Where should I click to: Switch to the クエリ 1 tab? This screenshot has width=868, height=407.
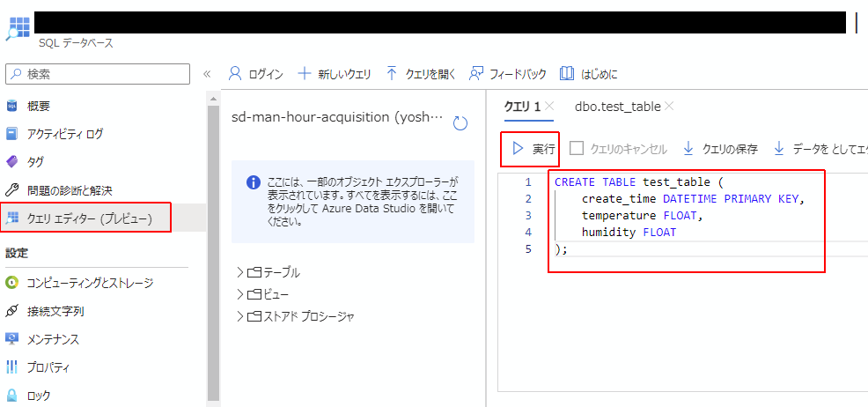(x=521, y=107)
